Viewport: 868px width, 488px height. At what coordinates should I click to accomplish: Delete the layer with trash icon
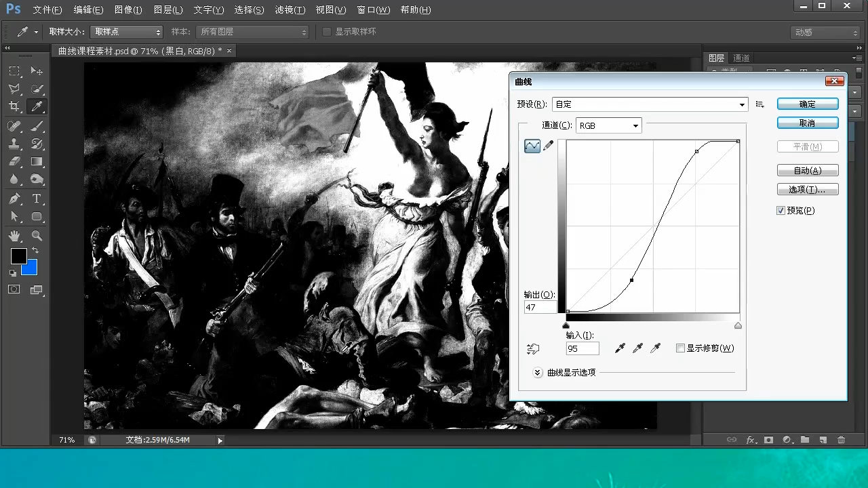tap(841, 440)
